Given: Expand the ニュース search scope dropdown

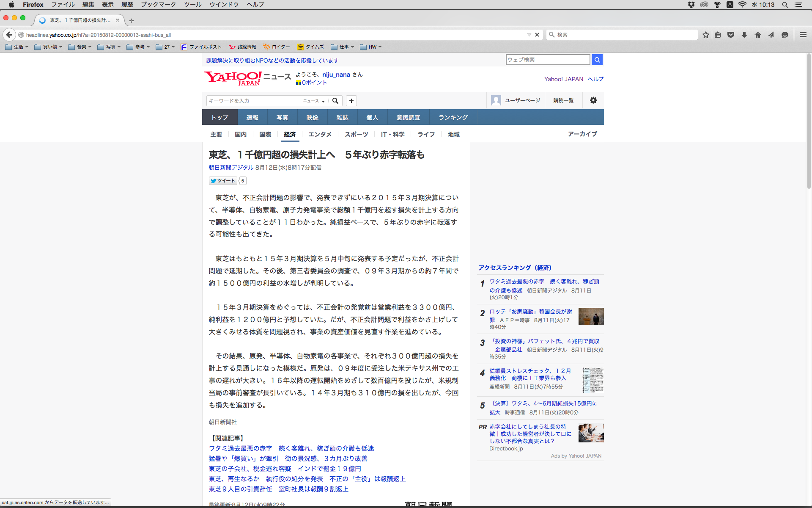Looking at the screenshot, I should 314,101.
